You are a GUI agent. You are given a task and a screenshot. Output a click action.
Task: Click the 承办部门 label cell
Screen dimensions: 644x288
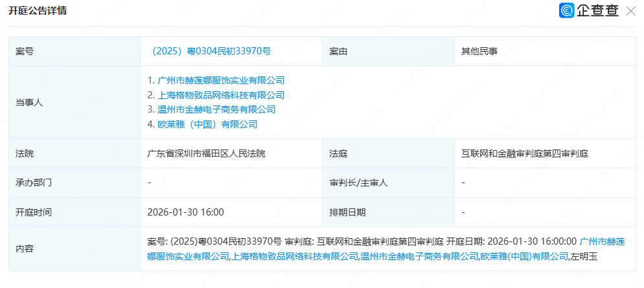tap(34, 183)
